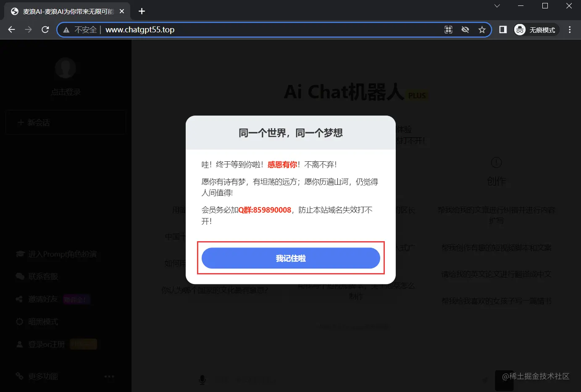Click the 感恩有你 red text in dialog
Screen dimensions: 581x392
[x=282, y=164]
